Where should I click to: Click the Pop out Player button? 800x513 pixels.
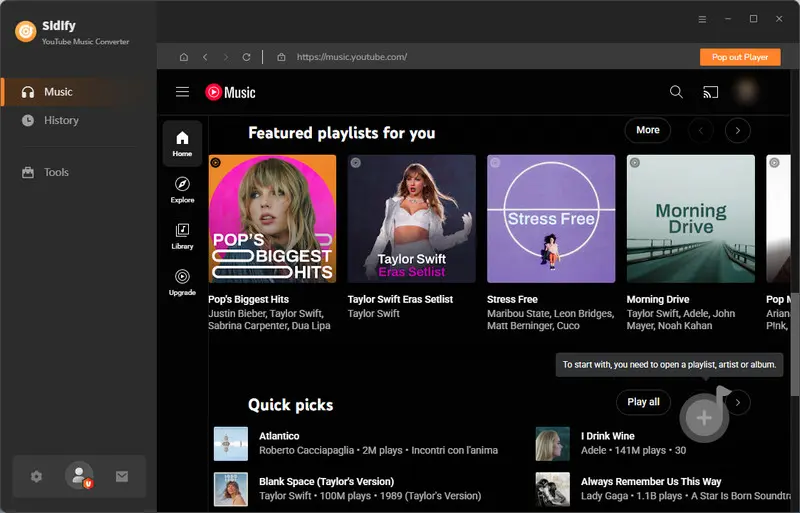[x=740, y=57]
